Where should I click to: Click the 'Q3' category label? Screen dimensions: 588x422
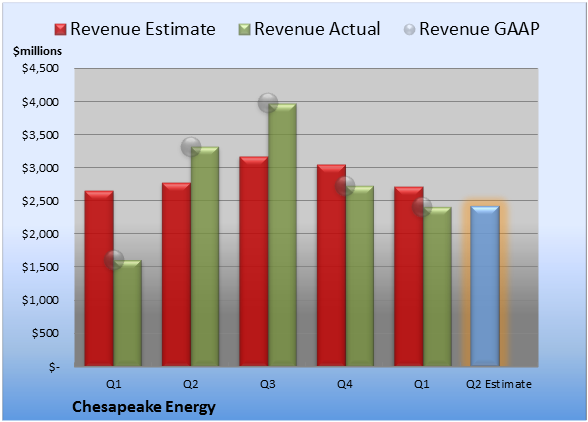click(x=268, y=384)
